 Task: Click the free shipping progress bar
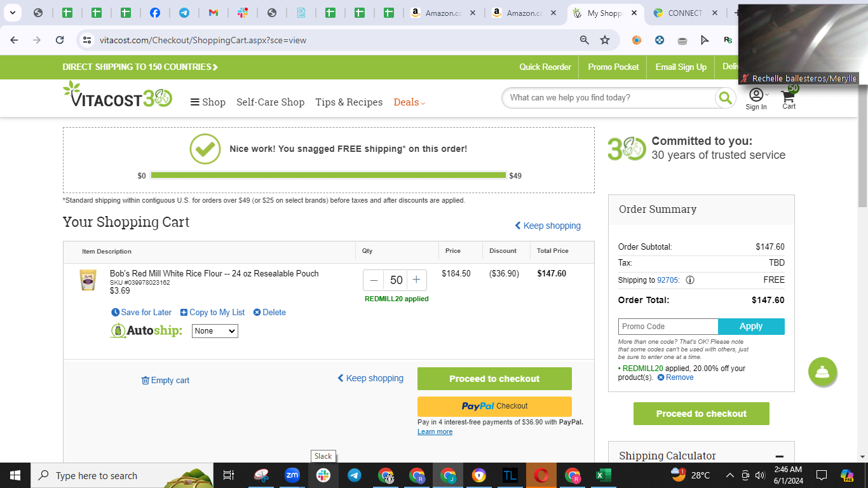(x=329, y=175)
